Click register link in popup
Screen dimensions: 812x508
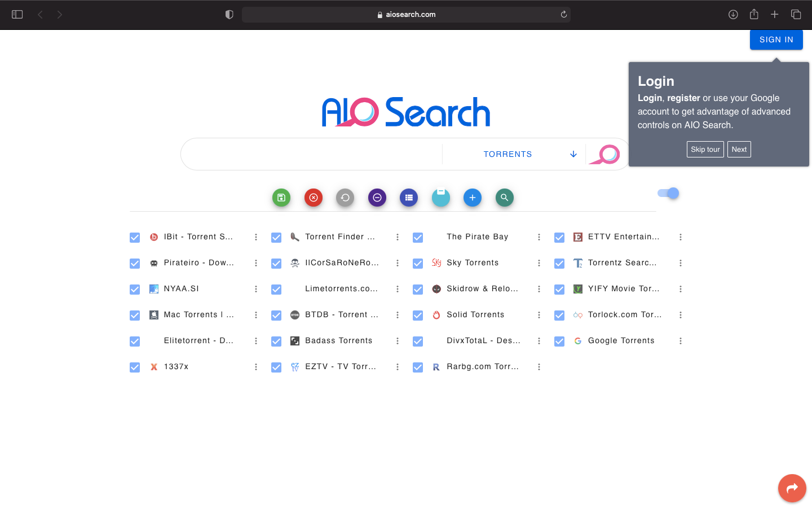(x=683, y=98)
